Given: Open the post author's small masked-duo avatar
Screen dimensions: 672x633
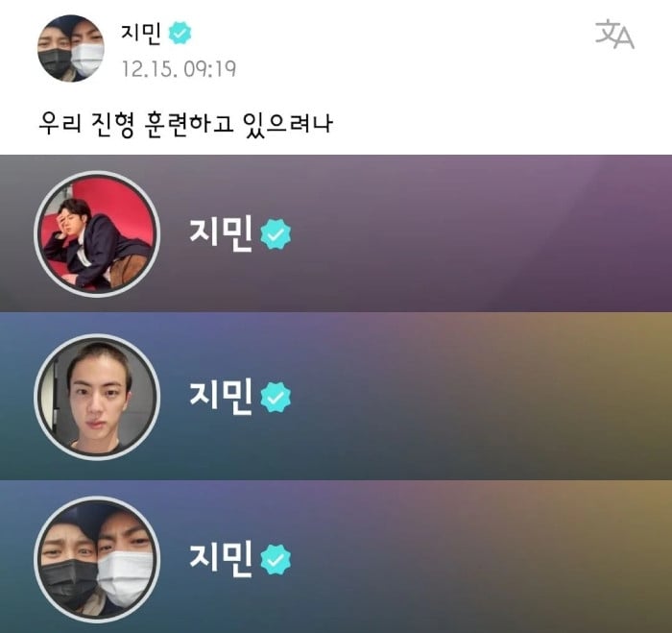Looking at the screenshot, I should (71, 48).
